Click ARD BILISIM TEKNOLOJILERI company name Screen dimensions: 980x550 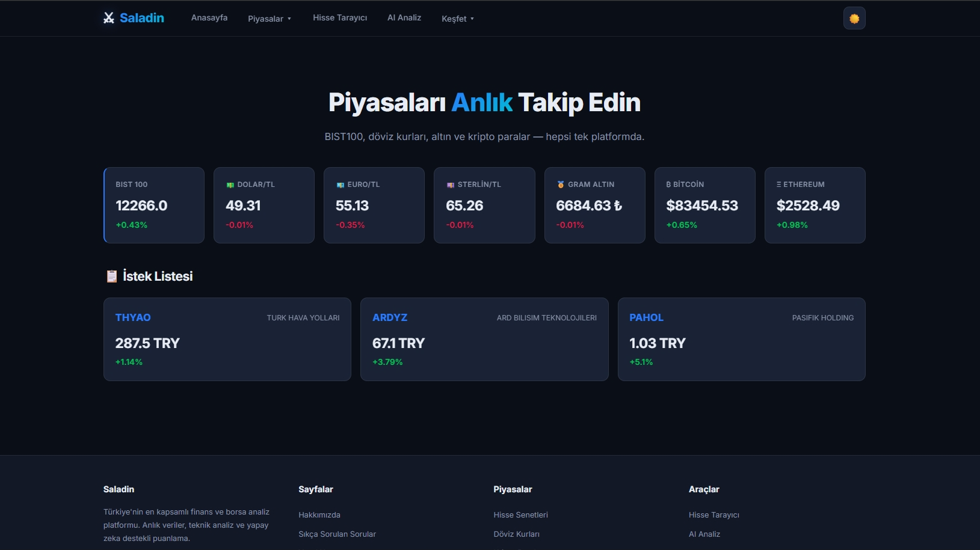(547, 318)
